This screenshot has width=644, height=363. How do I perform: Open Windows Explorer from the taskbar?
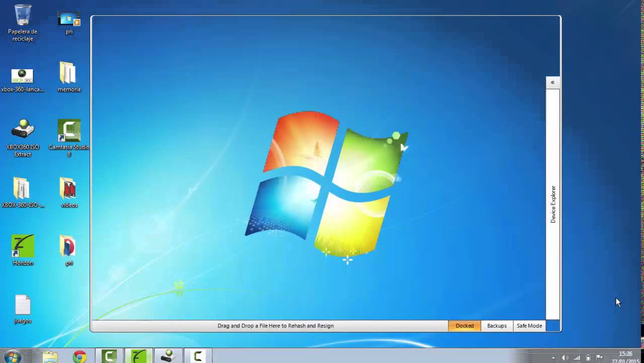pos(50,356)
